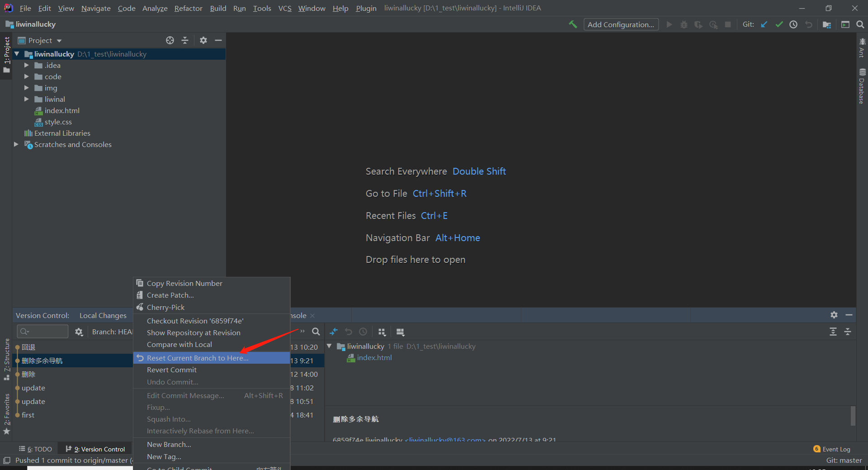Screen dimensions: 868x470
Task: Click the Show Diff icon in changes pane
Action: (x=334, y=332)
